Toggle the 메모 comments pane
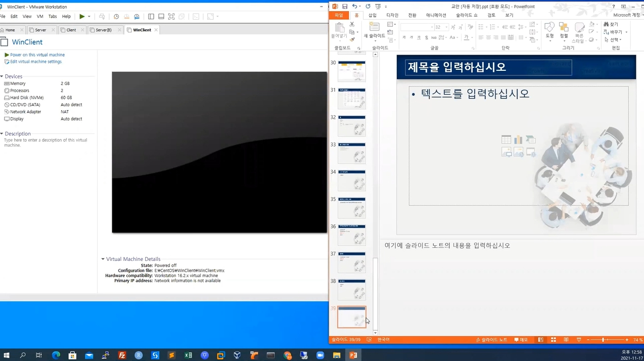This screenshot has height=361, width=644. [521, 340]
